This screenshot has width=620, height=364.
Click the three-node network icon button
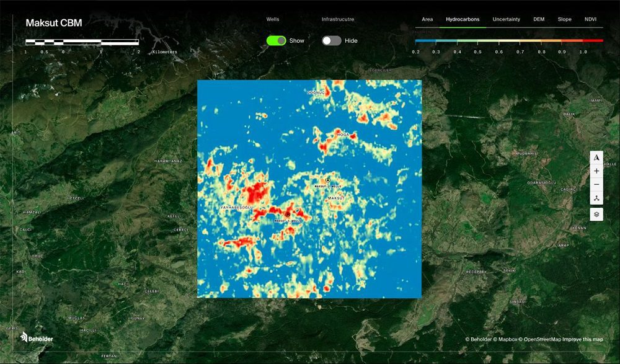(596, 198)
